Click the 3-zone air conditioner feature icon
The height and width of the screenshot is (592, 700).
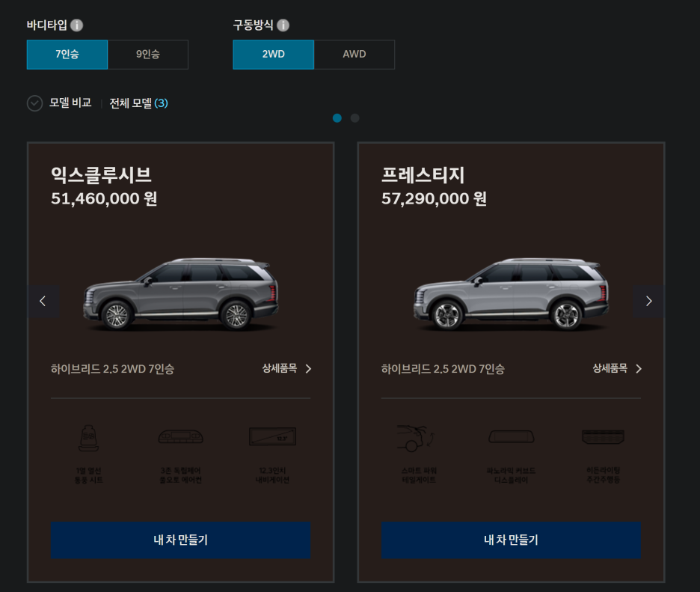[181, 436]
